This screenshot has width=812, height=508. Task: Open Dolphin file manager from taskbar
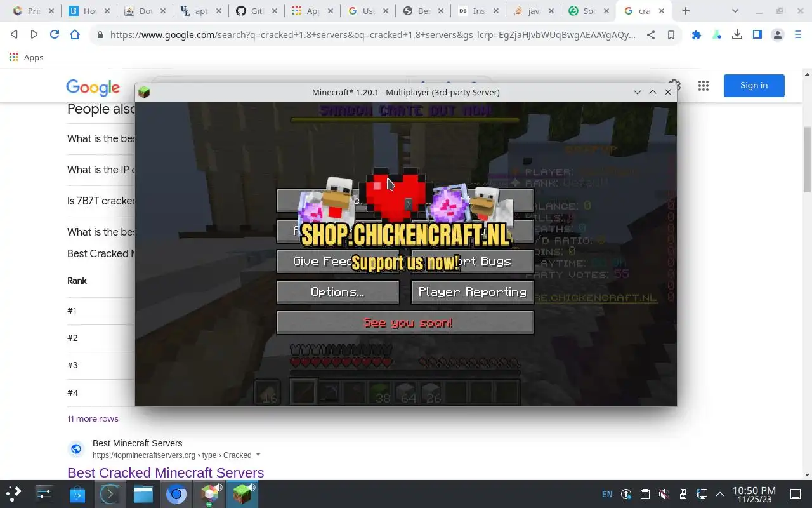[x=143, y=493]
